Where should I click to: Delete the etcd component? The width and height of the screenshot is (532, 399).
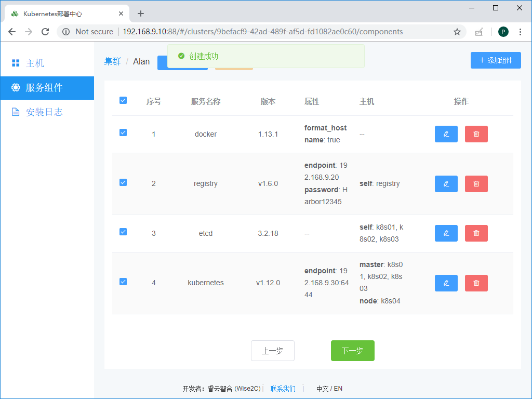click(x=476, y=233)
